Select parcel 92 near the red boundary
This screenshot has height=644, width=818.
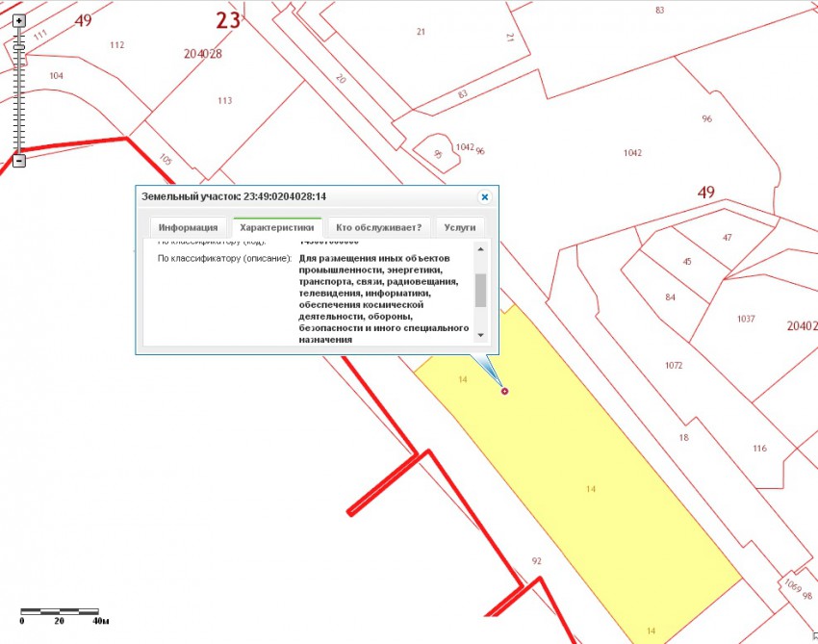(x=537, y=560)
